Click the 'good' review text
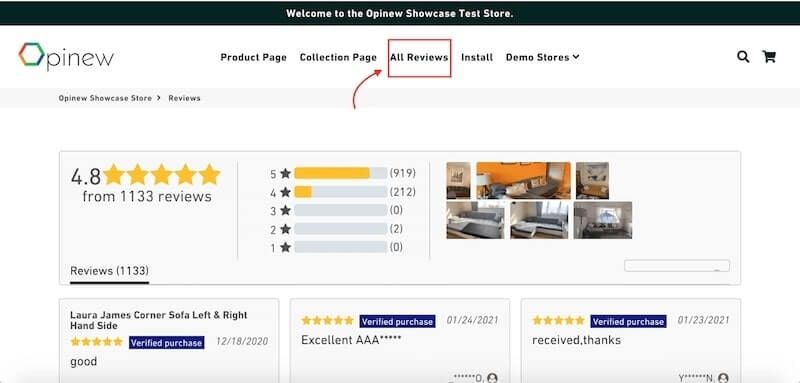Screen dimensions: 800x383 point(84,362)
